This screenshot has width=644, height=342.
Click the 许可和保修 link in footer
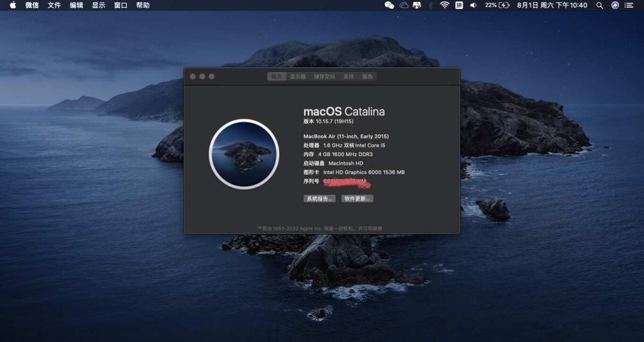point(370,228)
